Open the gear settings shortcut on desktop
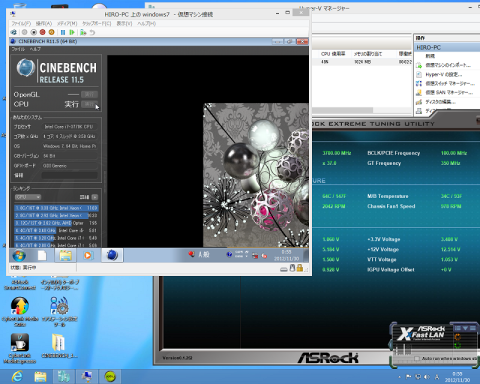The width and height of the screenshot is (480, 384). click(59, 311)
